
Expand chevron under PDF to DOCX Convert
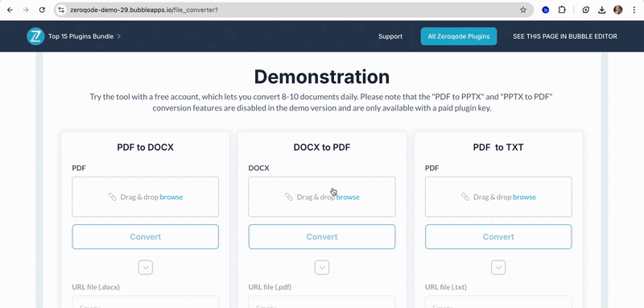[146, 268]
